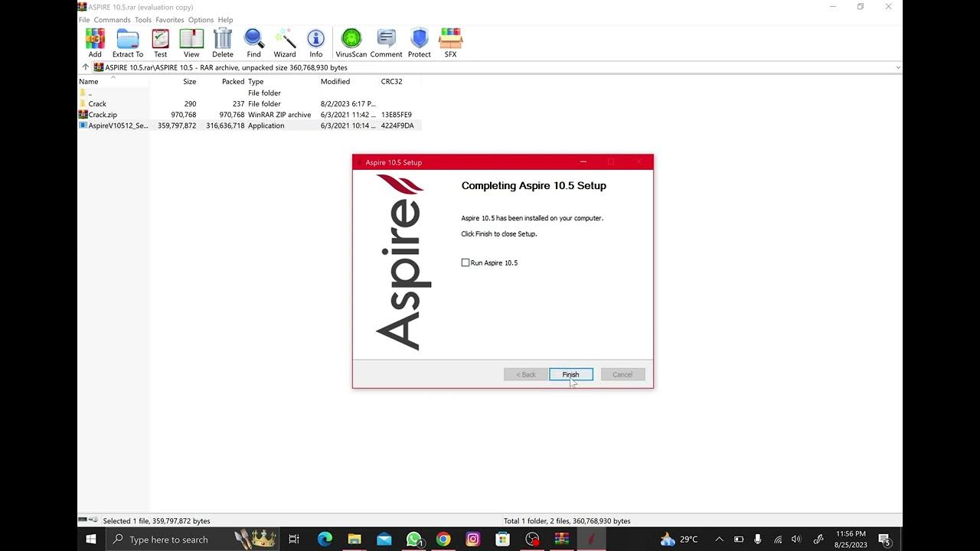Open the Favorites menu
Screen dimensions: 980x551
[170, 20]
